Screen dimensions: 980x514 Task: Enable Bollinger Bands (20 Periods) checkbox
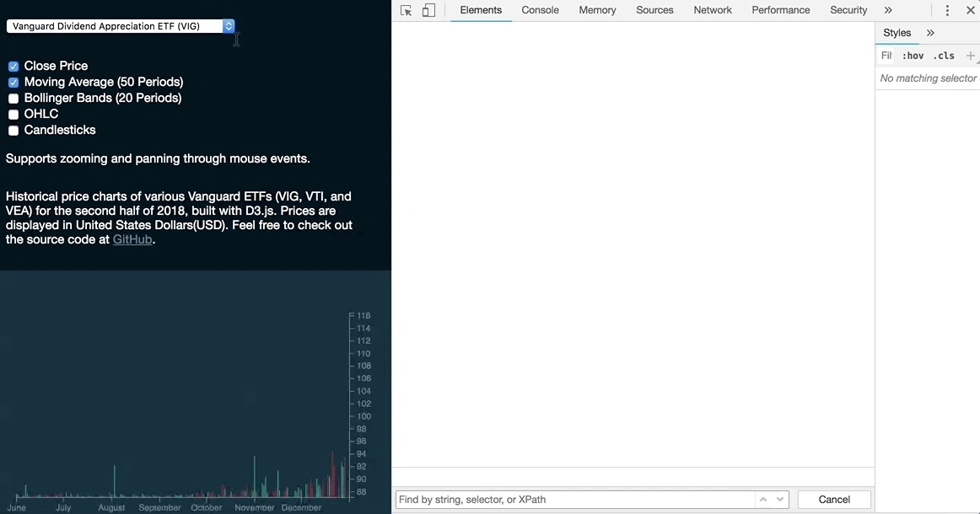click(x=13, y=99)
